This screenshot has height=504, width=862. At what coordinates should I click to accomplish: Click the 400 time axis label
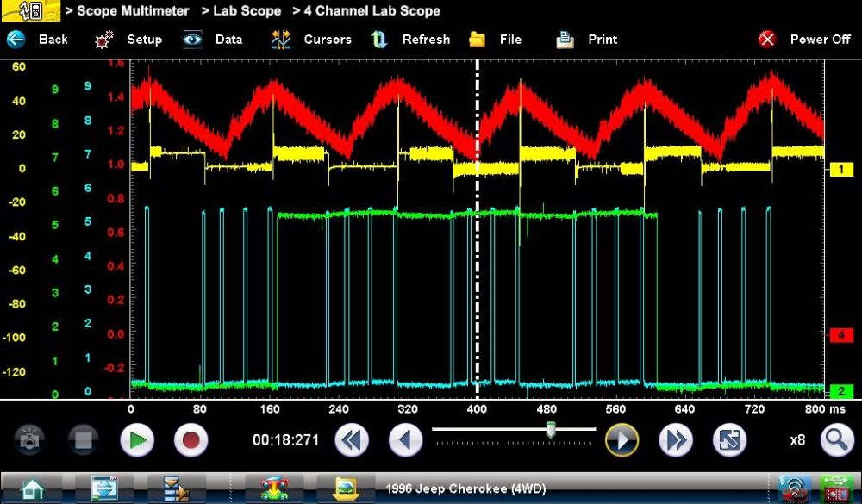477,409
